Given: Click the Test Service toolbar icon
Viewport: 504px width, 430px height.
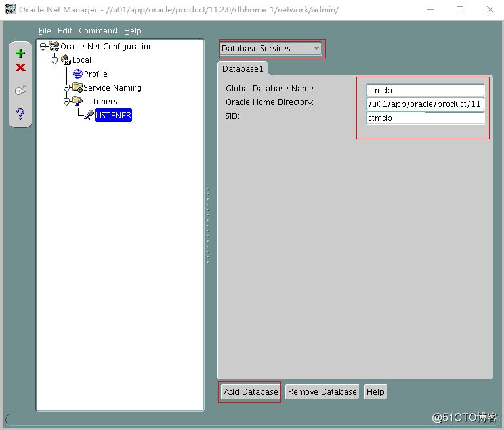Looking at the screenshot, I should [x=20, y=90].
